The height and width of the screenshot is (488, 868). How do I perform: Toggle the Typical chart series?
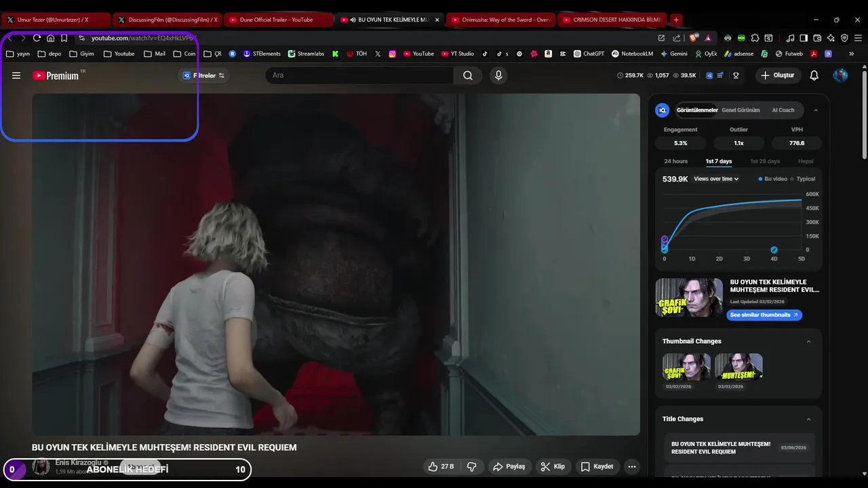[803, 179]
